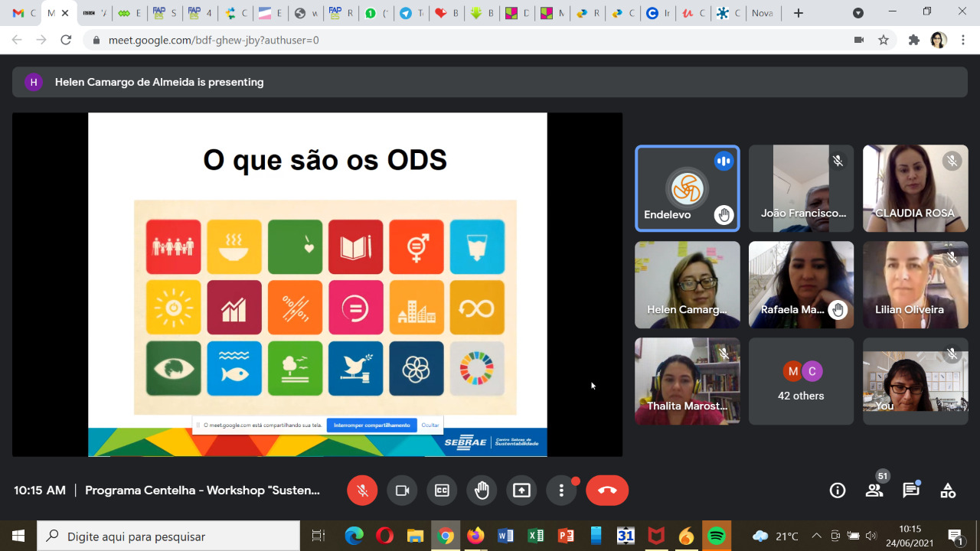
Task: Open the More options menu
Action: point(561,491)
